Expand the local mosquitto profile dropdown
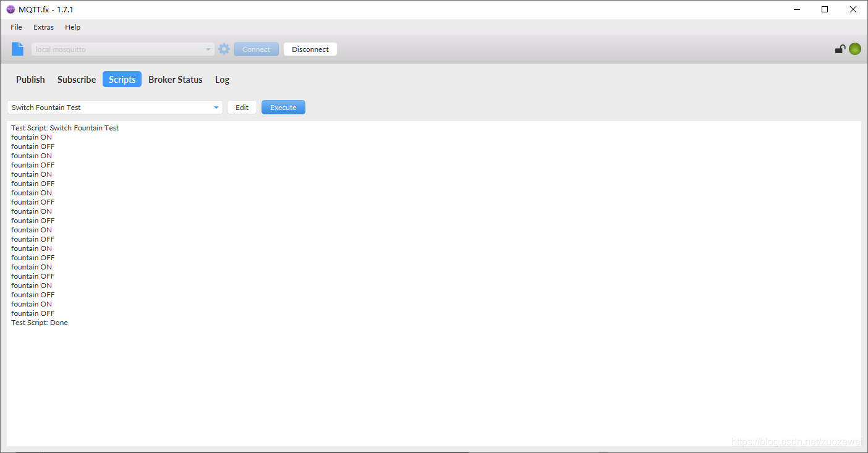Image resolution: width=868 pixels, height=453 pixels. [x=123, y=49]
